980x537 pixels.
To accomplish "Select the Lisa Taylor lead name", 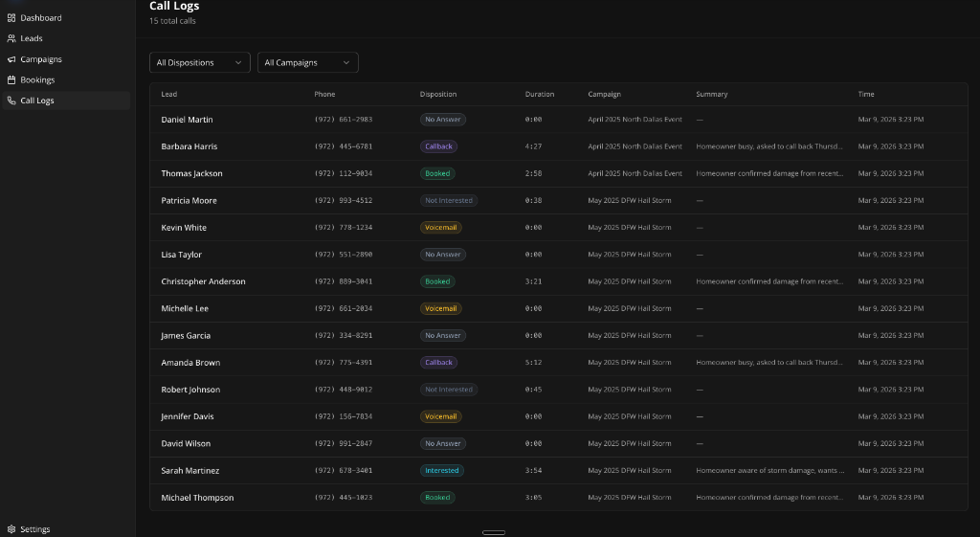I will (181, 255).
